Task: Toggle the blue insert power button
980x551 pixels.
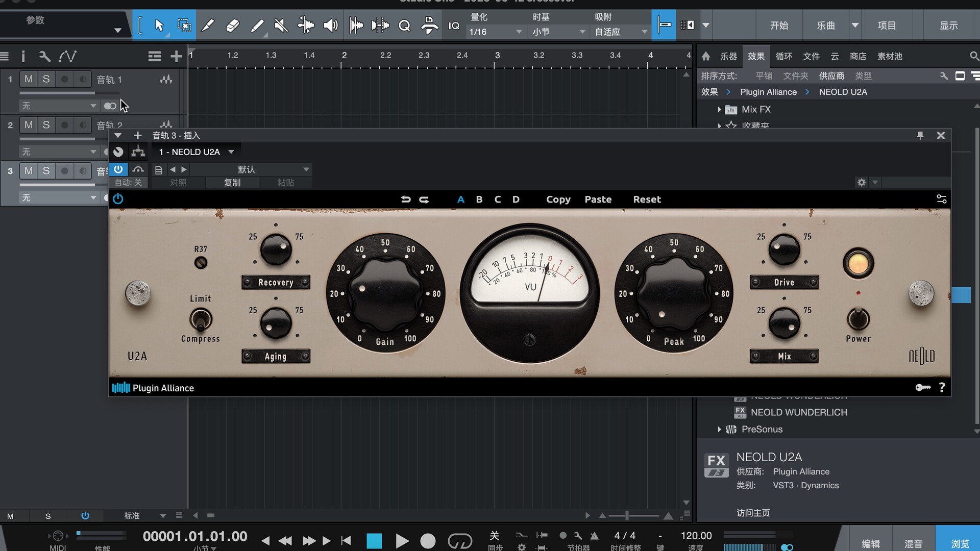Action: coord(118,169)
